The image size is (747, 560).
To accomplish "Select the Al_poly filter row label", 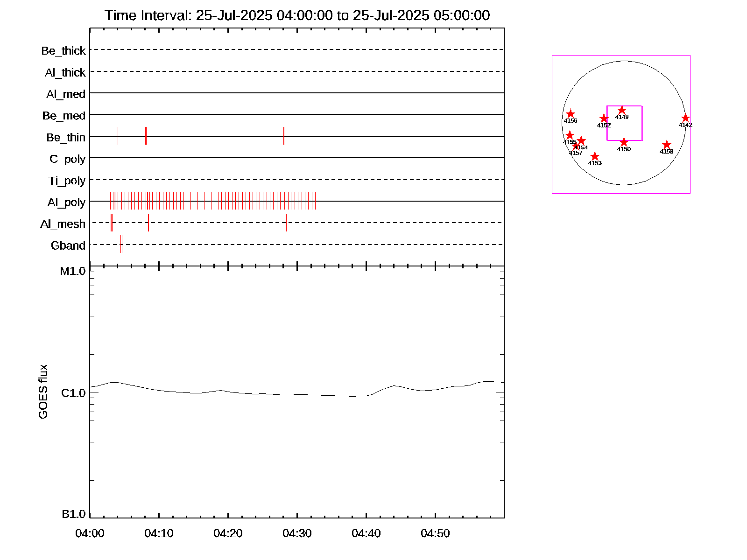I will pos(66,203).
